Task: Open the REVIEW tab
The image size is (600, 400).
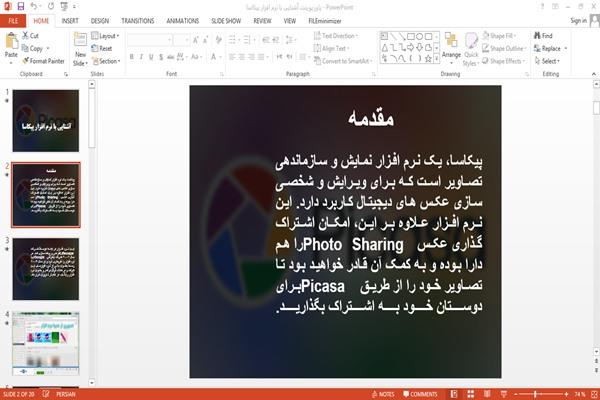Action: click(262, 21)
